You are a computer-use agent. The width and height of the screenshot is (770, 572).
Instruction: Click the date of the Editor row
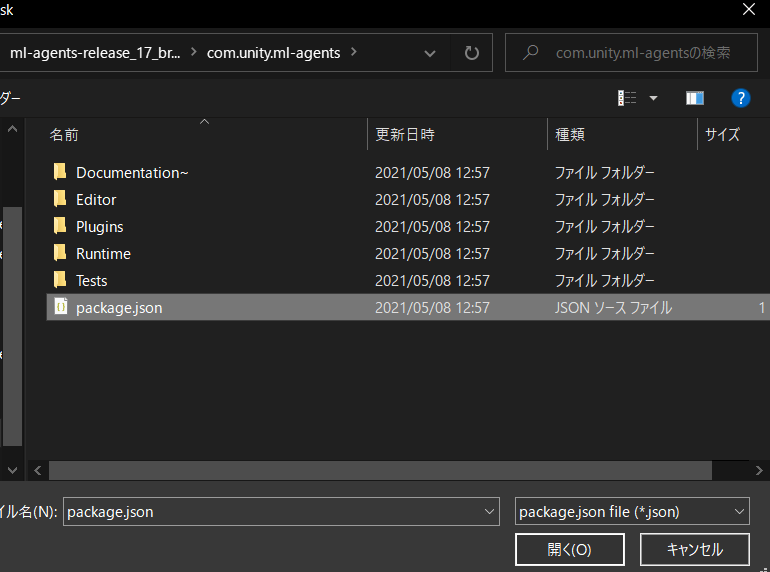(432, 199)
